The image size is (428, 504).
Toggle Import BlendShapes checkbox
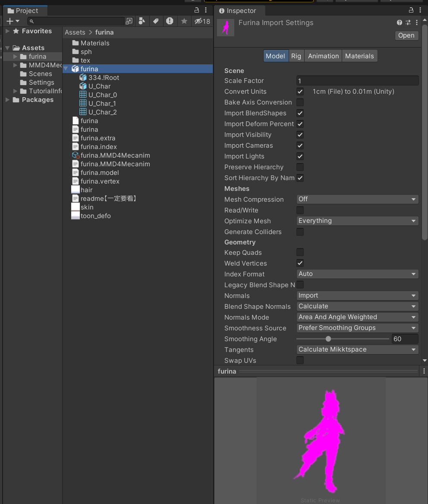300,113
